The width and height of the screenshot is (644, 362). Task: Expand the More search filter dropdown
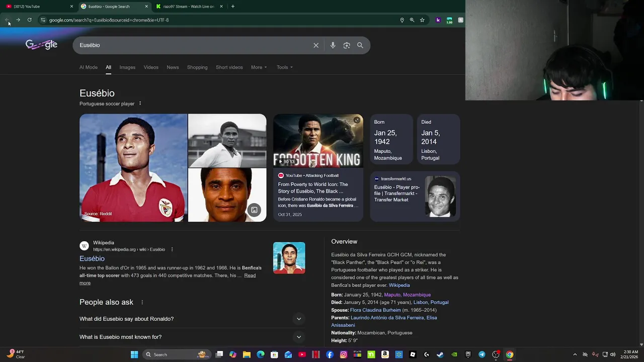[259, 67]
